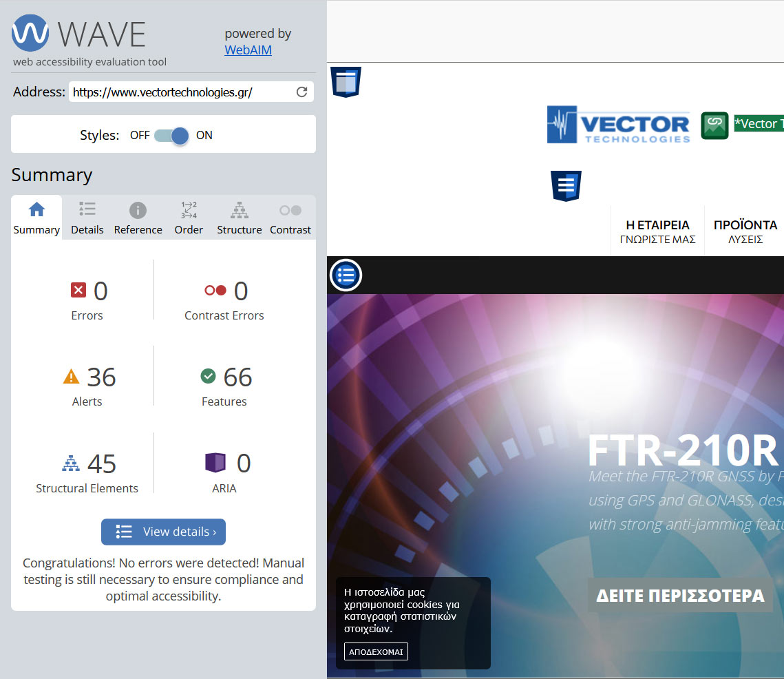Click the Vector Technologies logo
784x679 pixels.
[619, 125]
